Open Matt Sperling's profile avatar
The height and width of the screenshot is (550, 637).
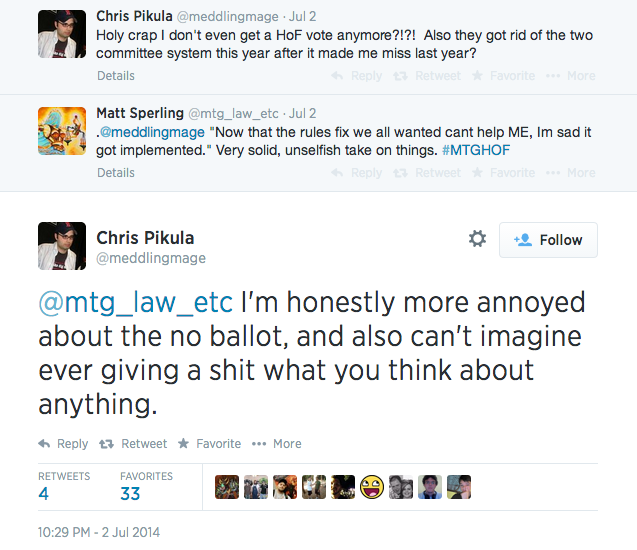pyautogui.click(x=62, y=130)
